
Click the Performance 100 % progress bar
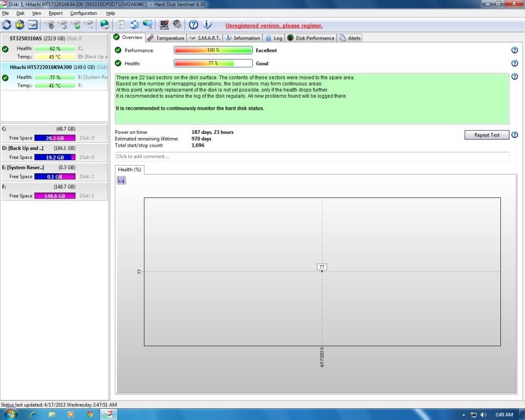pyautogui.click(x=213, y=50)
